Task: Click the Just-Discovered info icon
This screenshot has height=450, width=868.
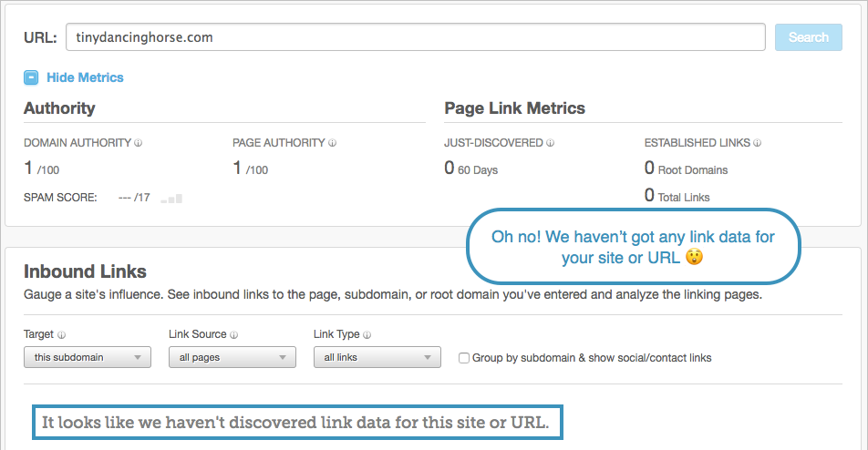Action: coord(551,143)
